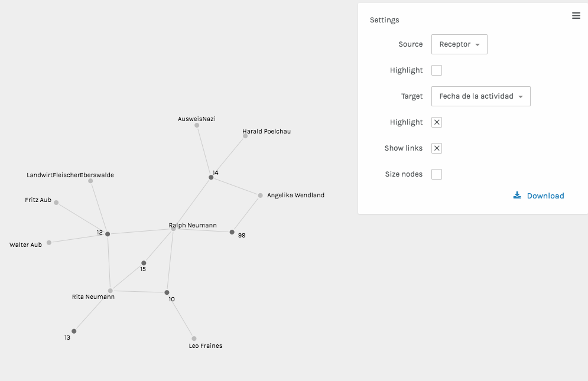Click the Rita Neumann node

[x=110, y=291]
